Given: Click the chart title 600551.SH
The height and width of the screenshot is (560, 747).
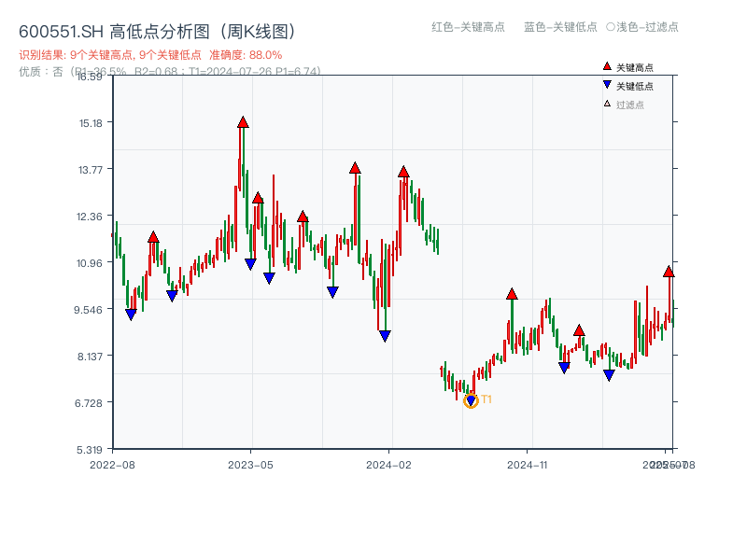Looking at the screenshot, I should coord(59,30).
